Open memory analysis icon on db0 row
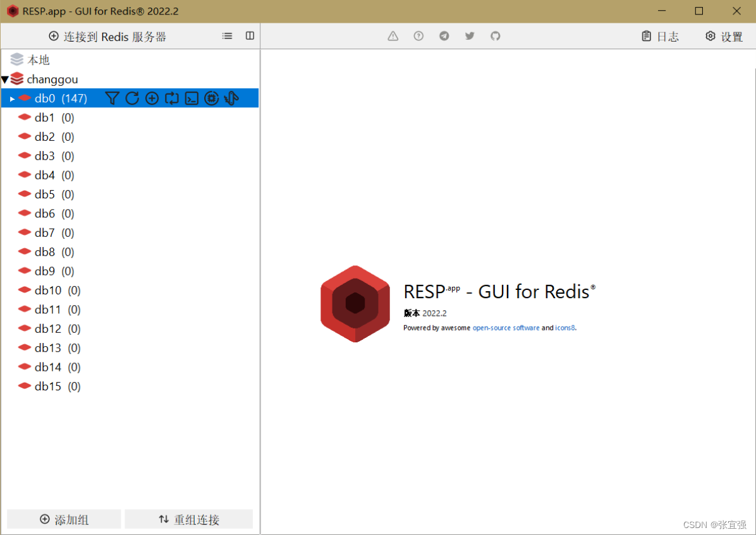 pyautogui.click(x=211, y=99)
